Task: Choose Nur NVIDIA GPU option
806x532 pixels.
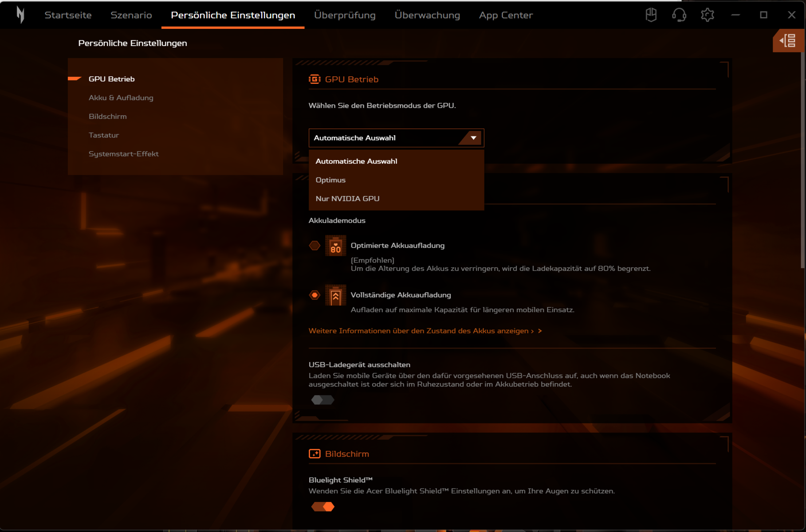Action: 347,199
